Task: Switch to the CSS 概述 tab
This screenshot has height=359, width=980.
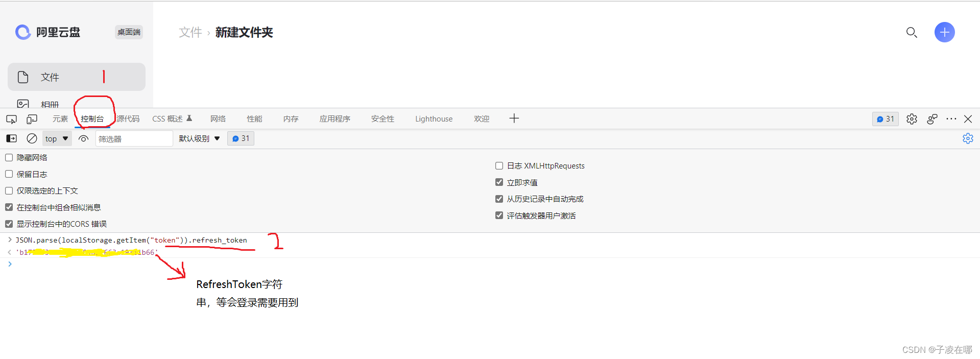Action: 172,119
